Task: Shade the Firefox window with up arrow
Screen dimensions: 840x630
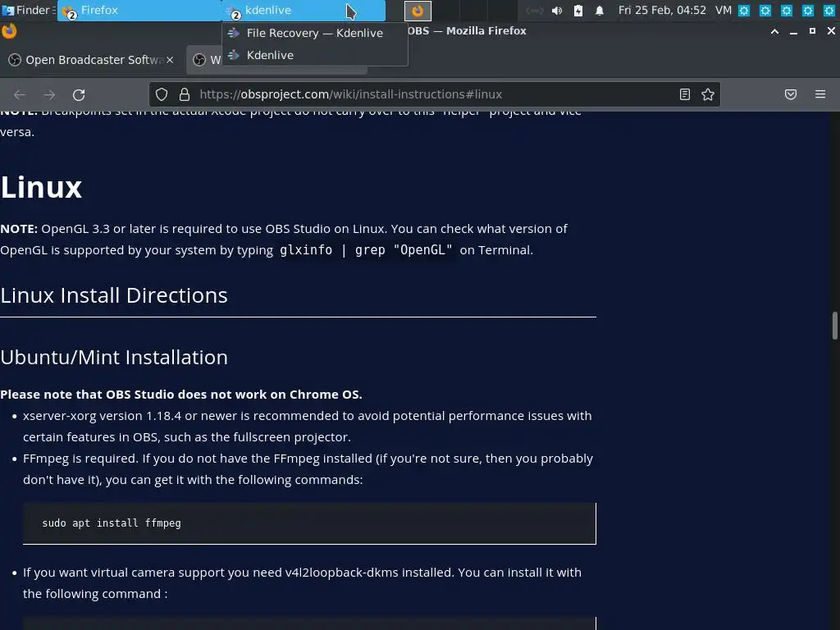Action: click(774, 32)
